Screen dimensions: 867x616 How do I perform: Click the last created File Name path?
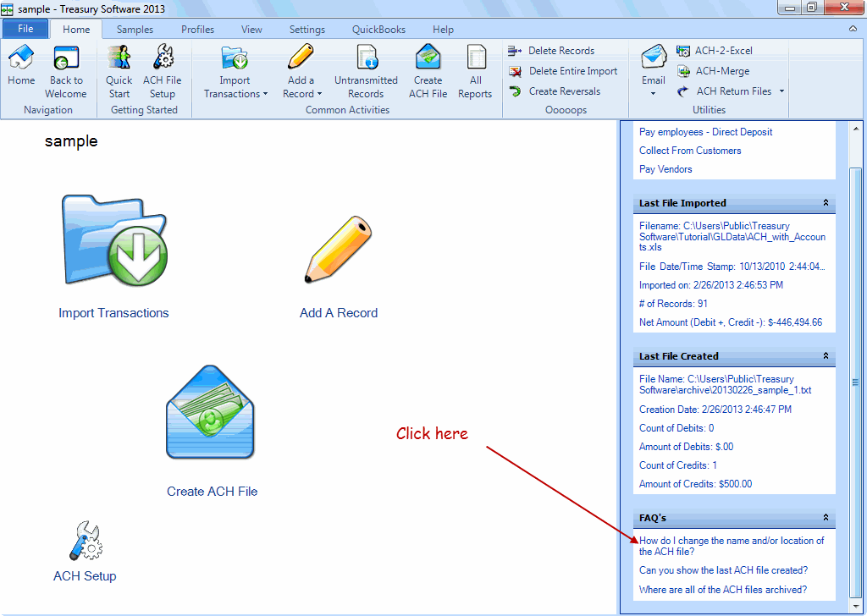725,384
